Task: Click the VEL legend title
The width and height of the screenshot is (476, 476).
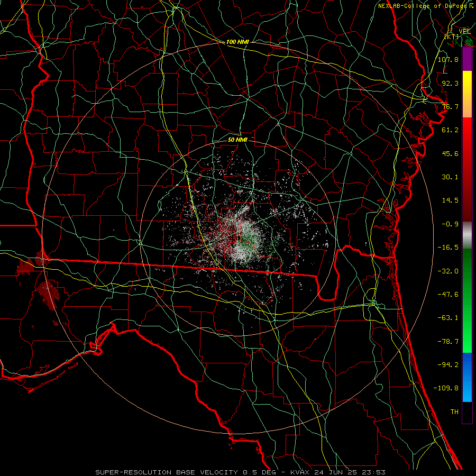Action: pos(465,31)
